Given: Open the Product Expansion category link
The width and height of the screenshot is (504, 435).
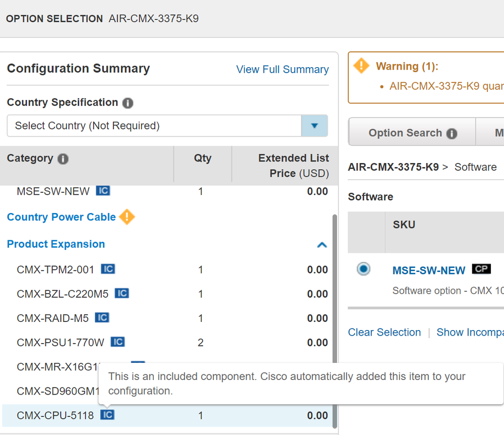Looking at the screenshot, I should coord(56,244).
